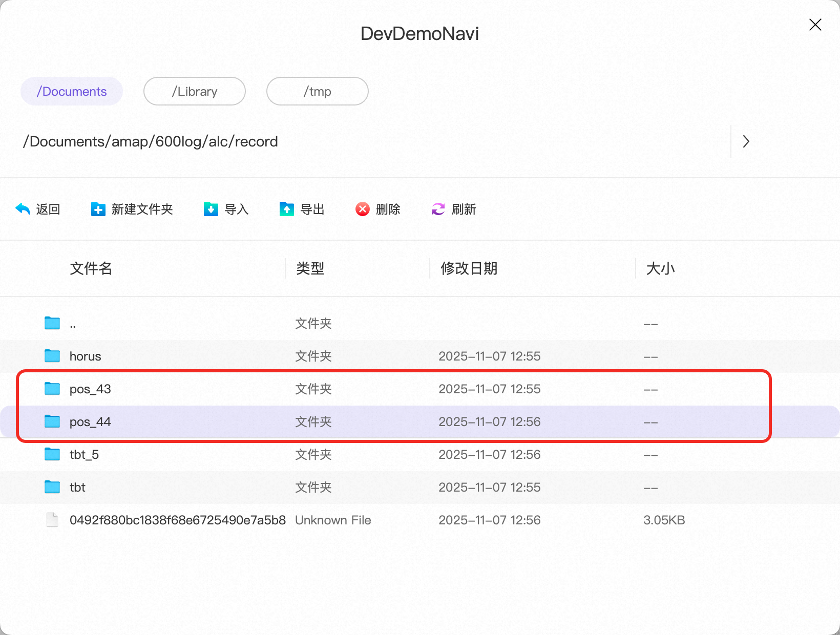Click the 文件夹 type cell for pos_44

point(313,421)
